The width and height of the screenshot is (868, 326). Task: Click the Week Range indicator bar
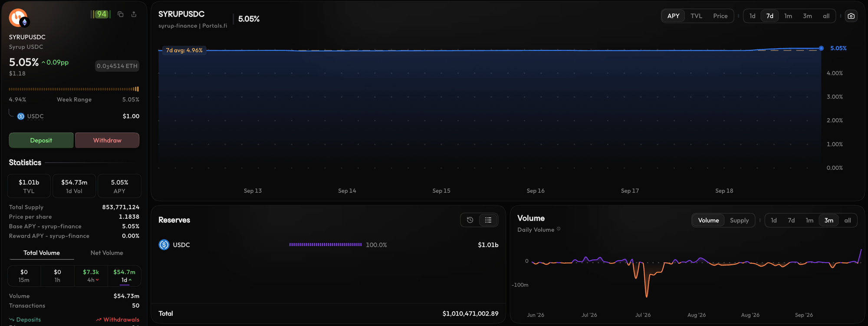pos(74,89)
